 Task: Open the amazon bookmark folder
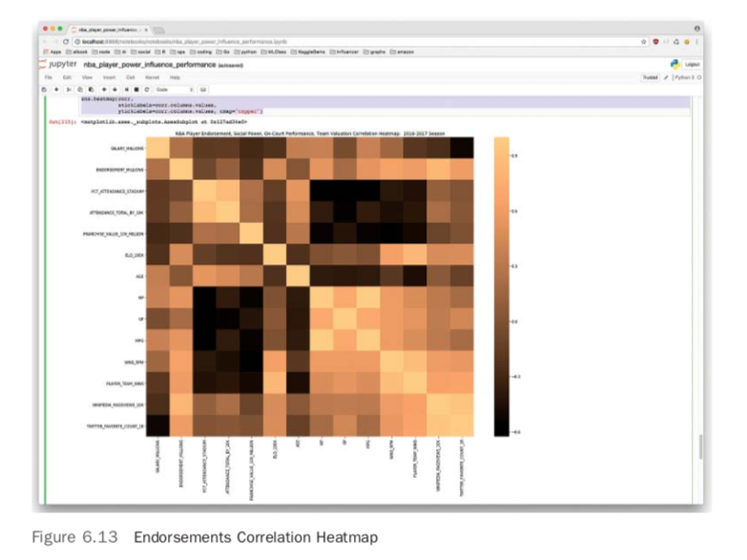pos(402,52)
